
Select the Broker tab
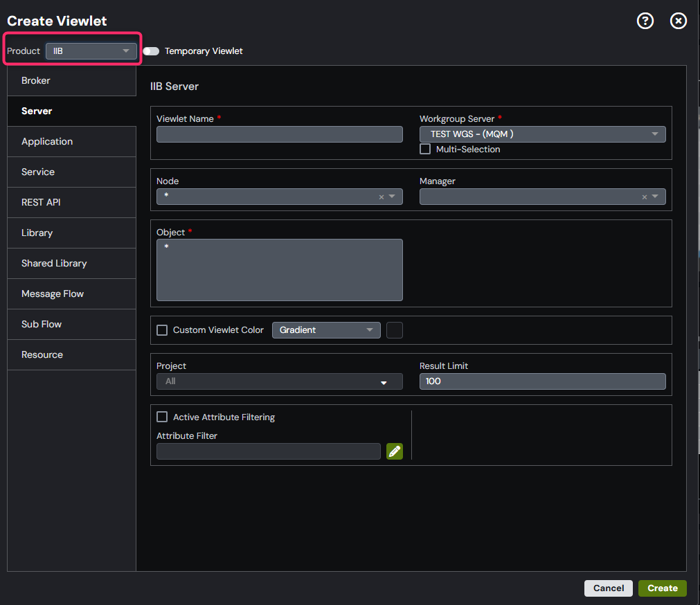pos(71,81)
